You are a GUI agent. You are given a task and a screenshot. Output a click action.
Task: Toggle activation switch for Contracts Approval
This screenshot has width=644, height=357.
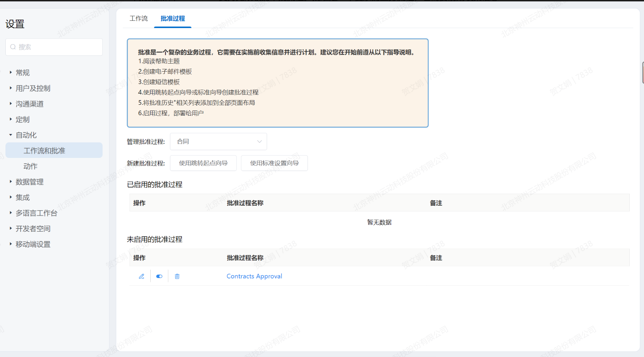pos(159,276)
